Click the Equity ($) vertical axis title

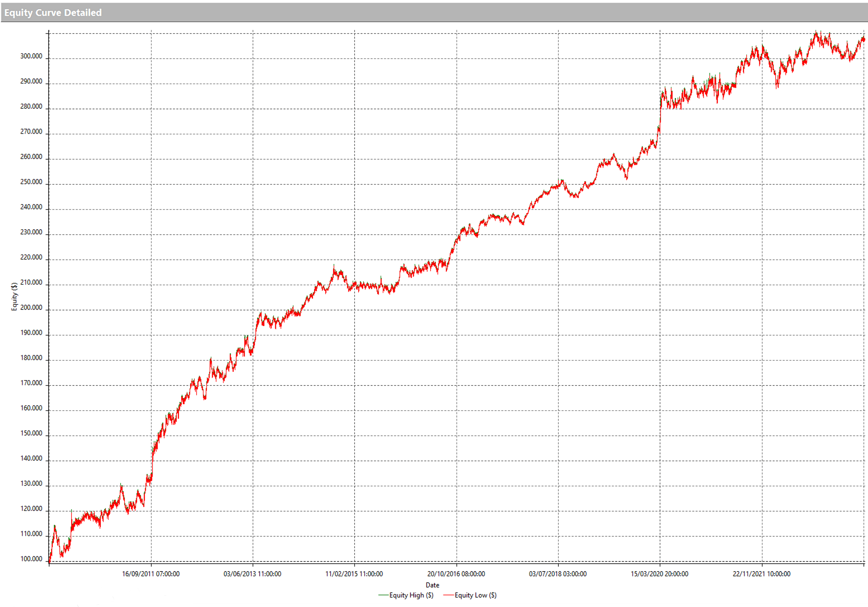[x=14, y=297]
